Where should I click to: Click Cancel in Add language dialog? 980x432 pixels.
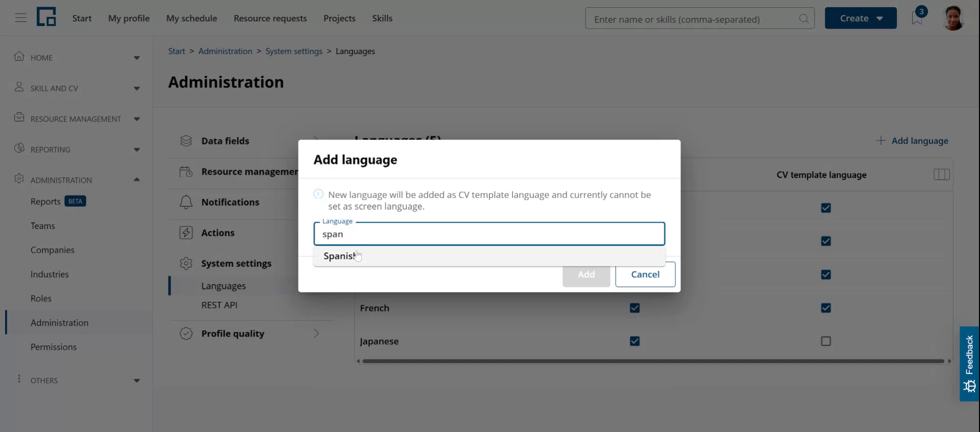[645, 274]
